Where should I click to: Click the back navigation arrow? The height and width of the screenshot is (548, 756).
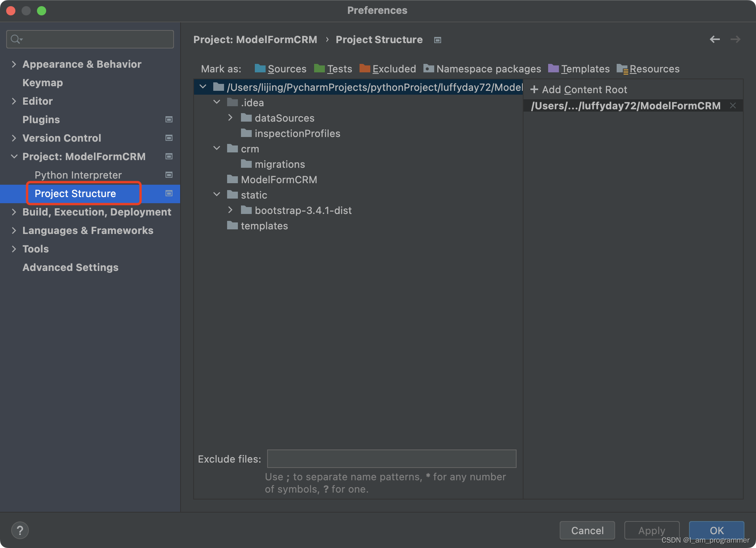[x=715, y=39]
